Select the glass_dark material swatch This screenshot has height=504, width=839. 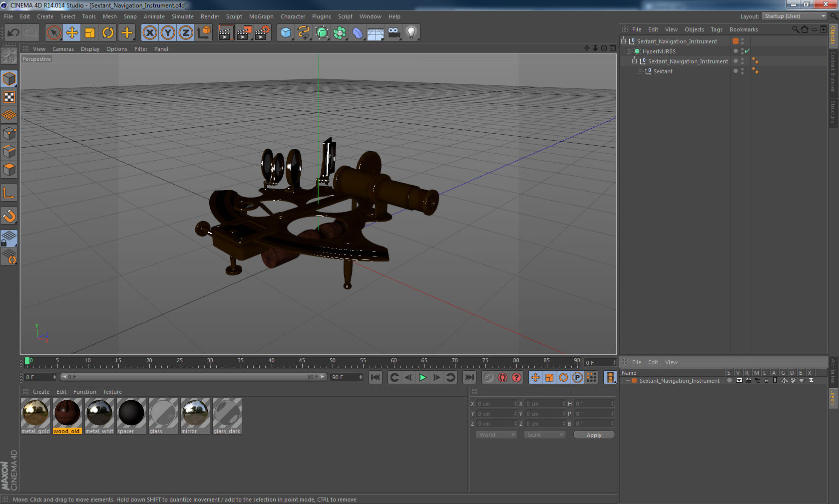[227, 416]
